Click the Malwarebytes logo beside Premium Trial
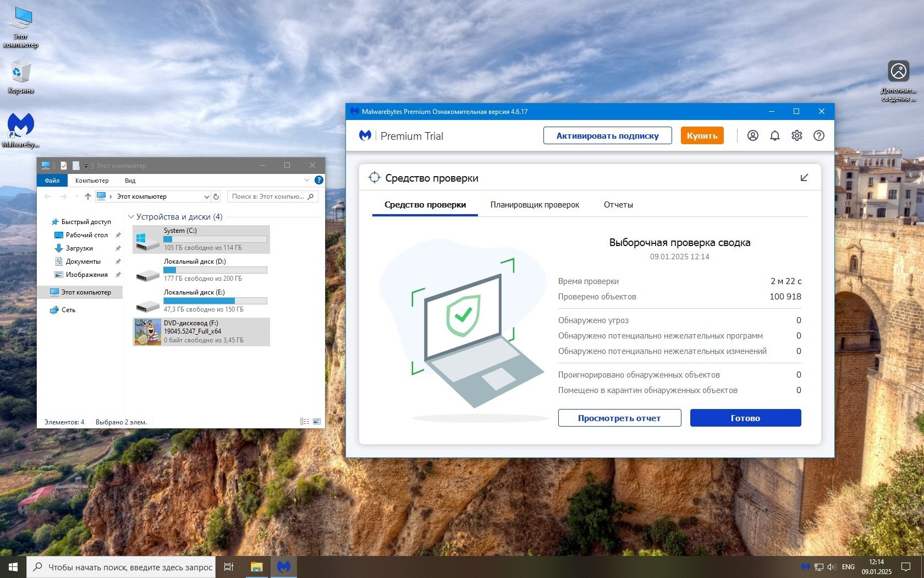The width and height of the screenshot is (924, 578). click(x=365, y=135)
